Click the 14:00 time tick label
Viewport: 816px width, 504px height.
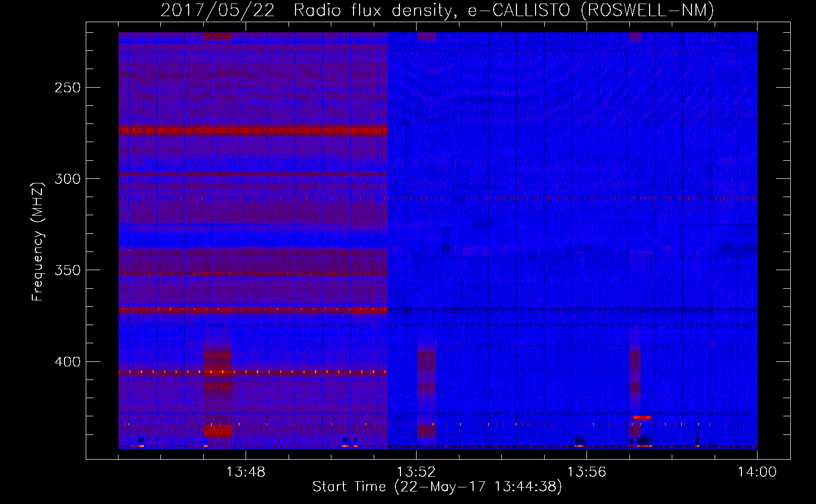[x=757, y=472]
